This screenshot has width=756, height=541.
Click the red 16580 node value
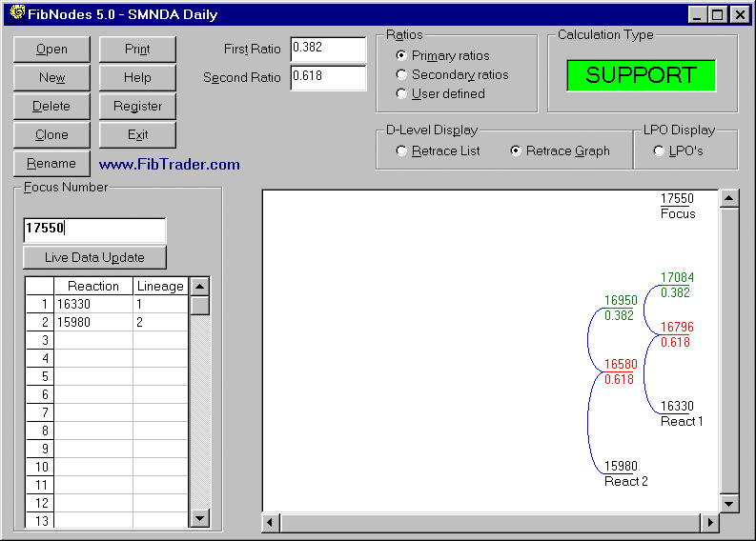click(x=621, y=364)
